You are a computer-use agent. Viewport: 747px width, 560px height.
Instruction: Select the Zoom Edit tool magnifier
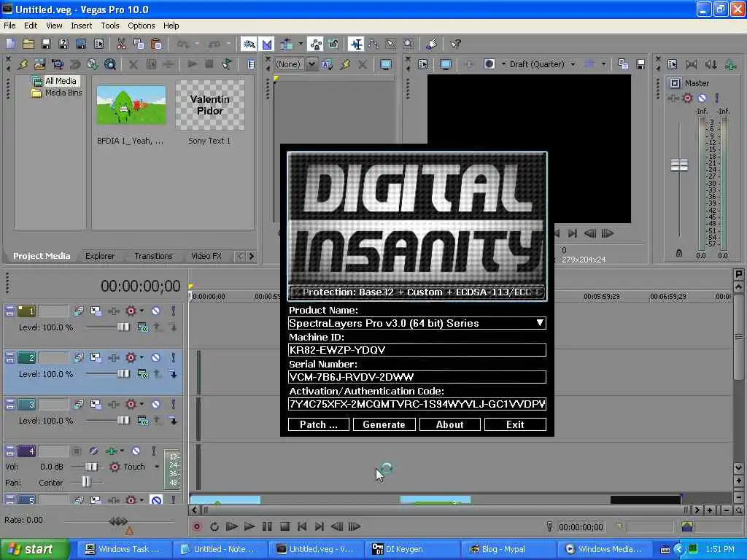coord(409,44)
